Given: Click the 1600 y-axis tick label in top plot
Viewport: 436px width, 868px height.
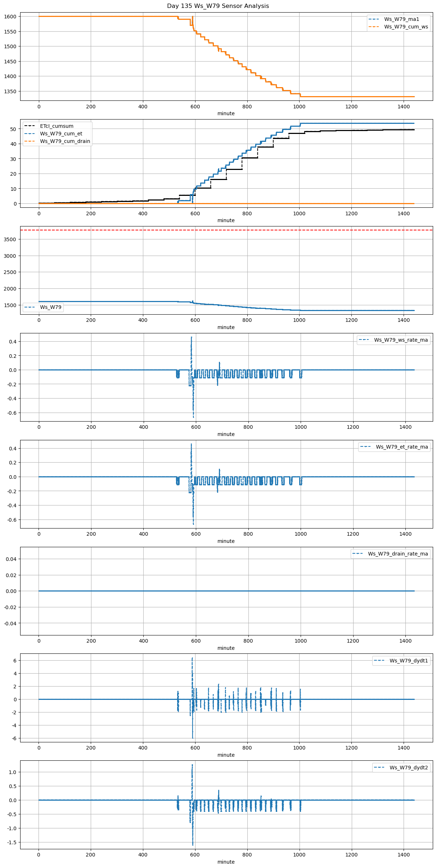Looking at the screenshot, I should [x=10, y=17].
